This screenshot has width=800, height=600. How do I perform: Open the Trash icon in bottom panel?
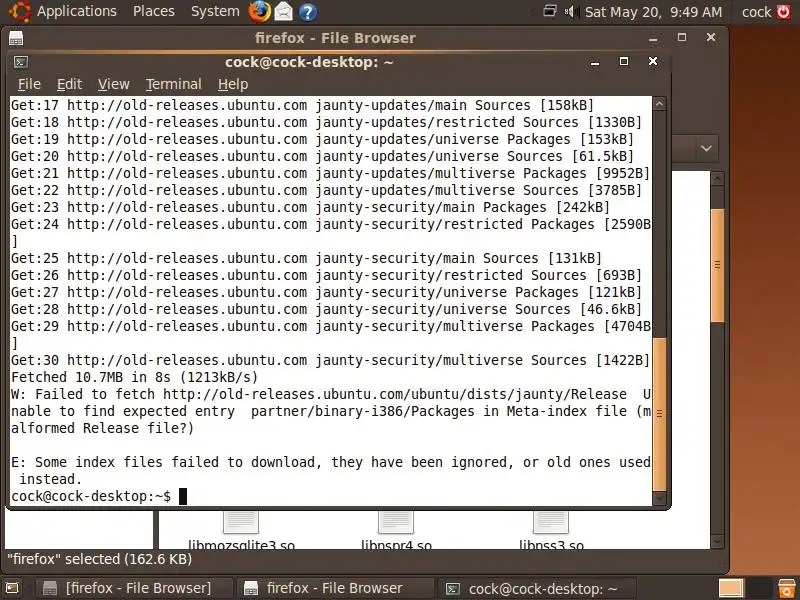pyautogui.click(x=786, y=588)
